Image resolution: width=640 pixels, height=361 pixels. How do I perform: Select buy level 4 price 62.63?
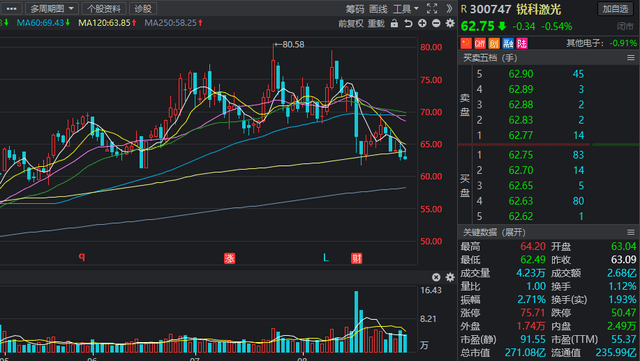(521, 201)
